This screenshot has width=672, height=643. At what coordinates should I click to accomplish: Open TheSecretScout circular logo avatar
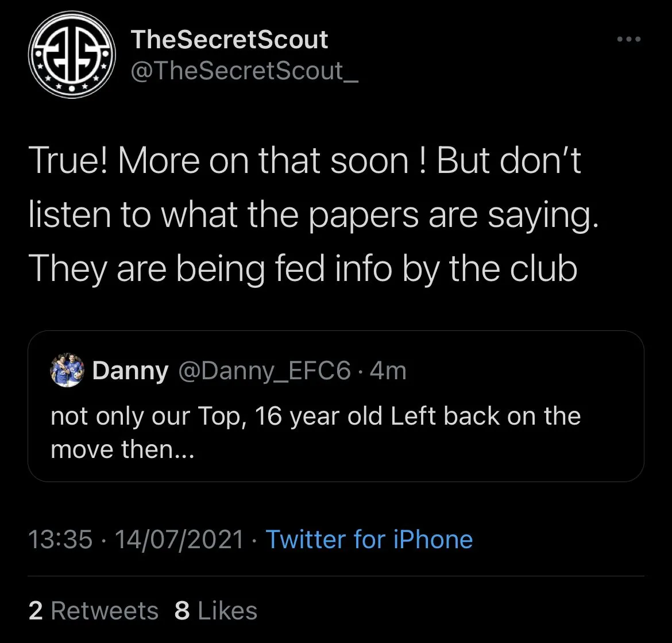tap(72, 55)
